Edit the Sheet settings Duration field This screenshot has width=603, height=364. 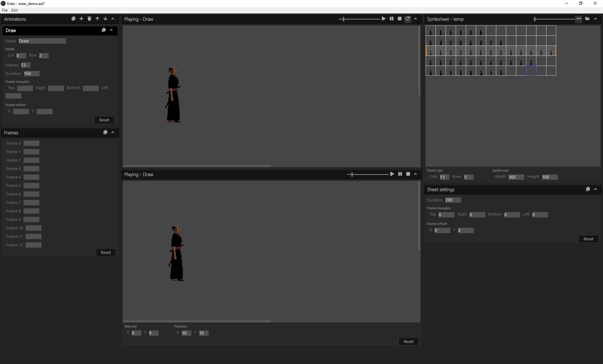point(453,200)
